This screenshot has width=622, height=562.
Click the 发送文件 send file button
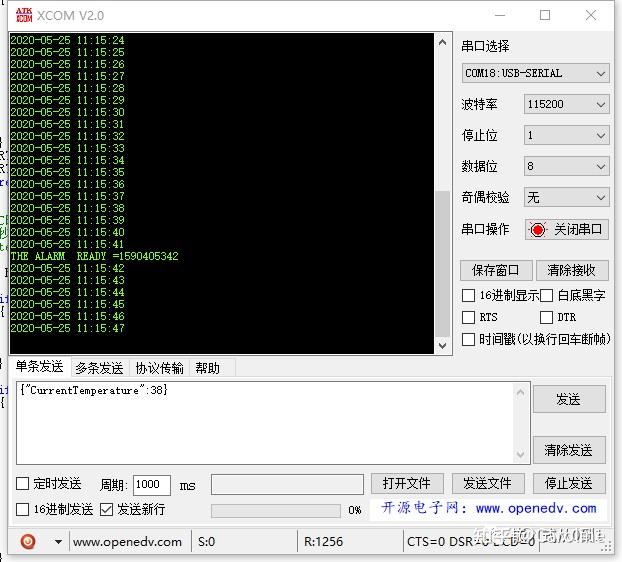(488, 484)
